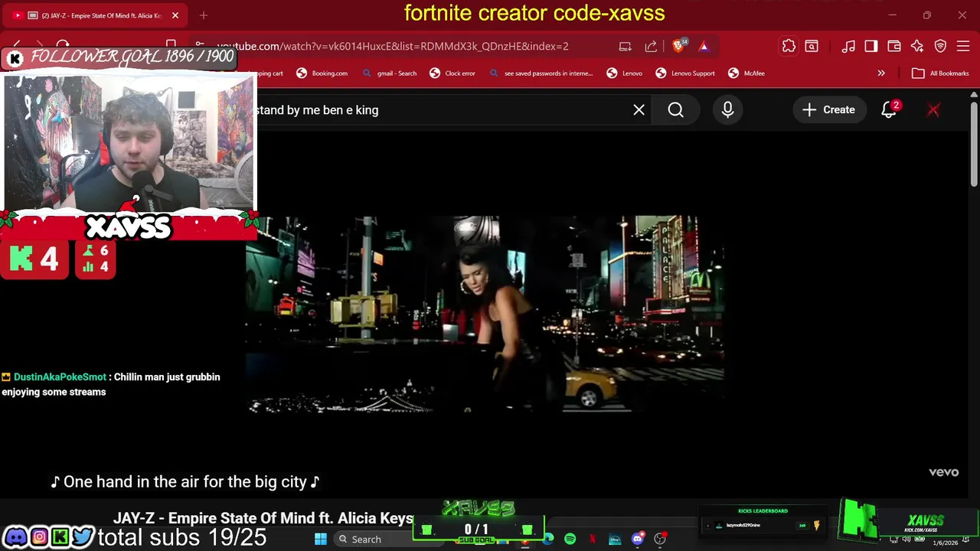This screenshot has height=551, width=980.
Task: Install the page as an app icon
Action: pyautogui.click(x=626, y=46)
